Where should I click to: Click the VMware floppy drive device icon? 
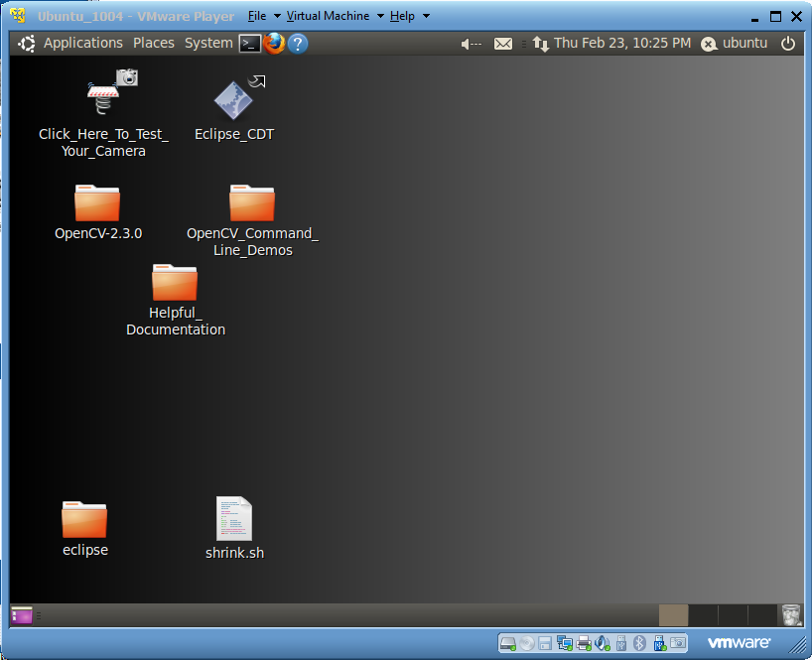[545, 643]
